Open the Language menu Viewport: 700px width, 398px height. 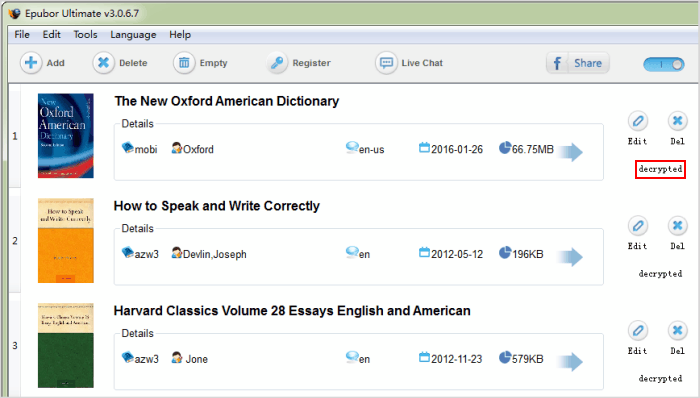(133, 34)
